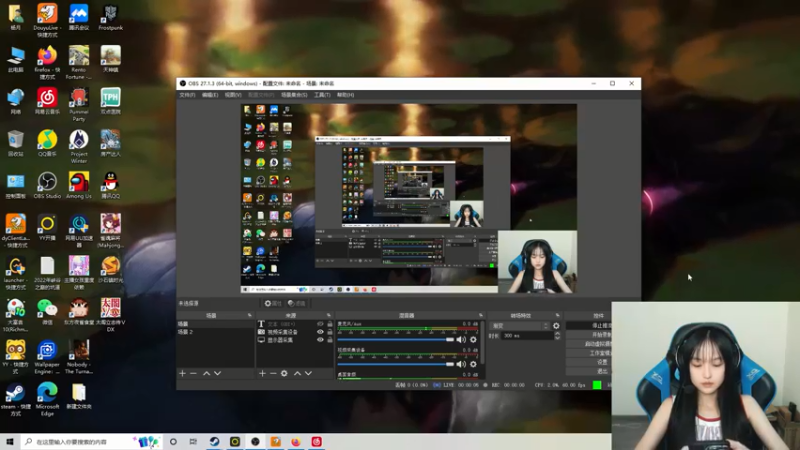Open QQ penguin desktop shortcut
Screen dimensions: 800x450
(110, 186)
